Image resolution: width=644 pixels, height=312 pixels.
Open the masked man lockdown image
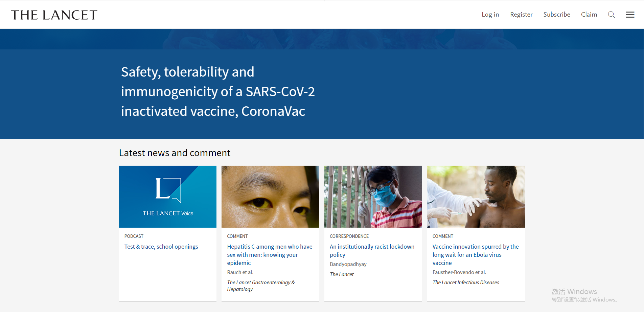pos(373,196)
